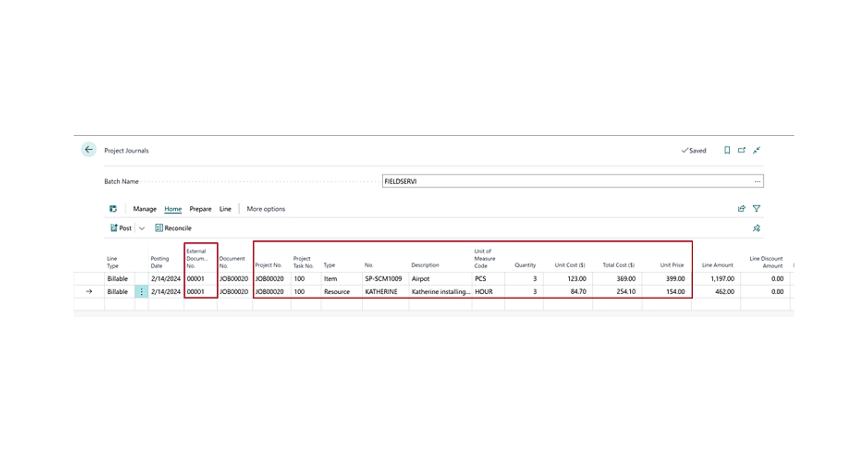Click the Line Amount column header

[x=717, y=265]
